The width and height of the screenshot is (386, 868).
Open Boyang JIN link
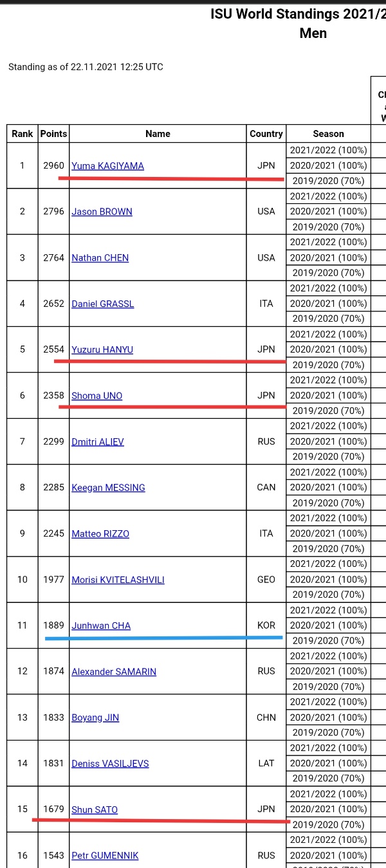[95, 717]
